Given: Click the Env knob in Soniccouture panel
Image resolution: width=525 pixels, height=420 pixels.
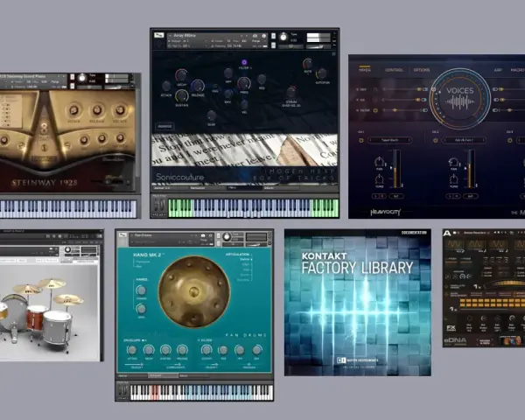Looking at the screenshot, I should pos(227,94).
